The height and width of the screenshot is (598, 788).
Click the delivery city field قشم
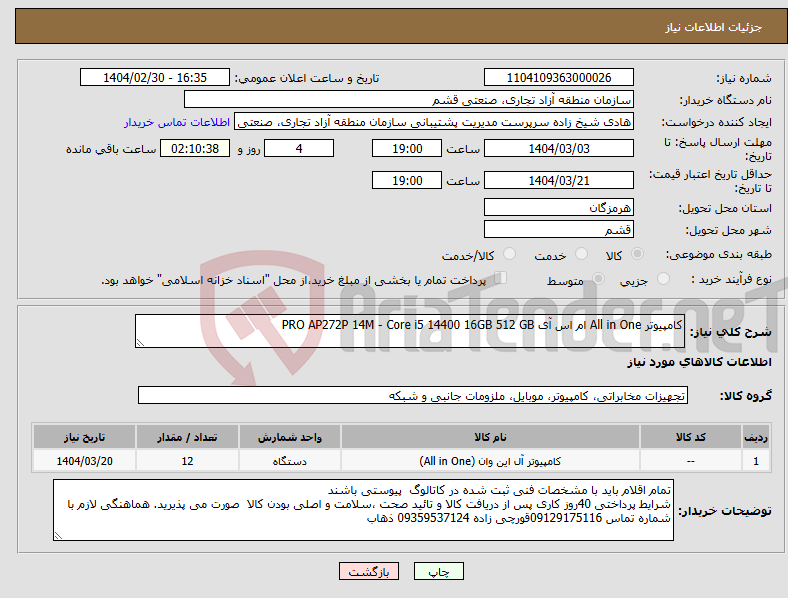point(558,229)
